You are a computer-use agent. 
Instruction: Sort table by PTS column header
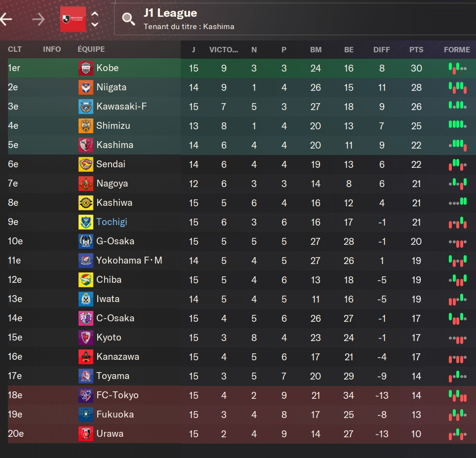pos(416,49)
